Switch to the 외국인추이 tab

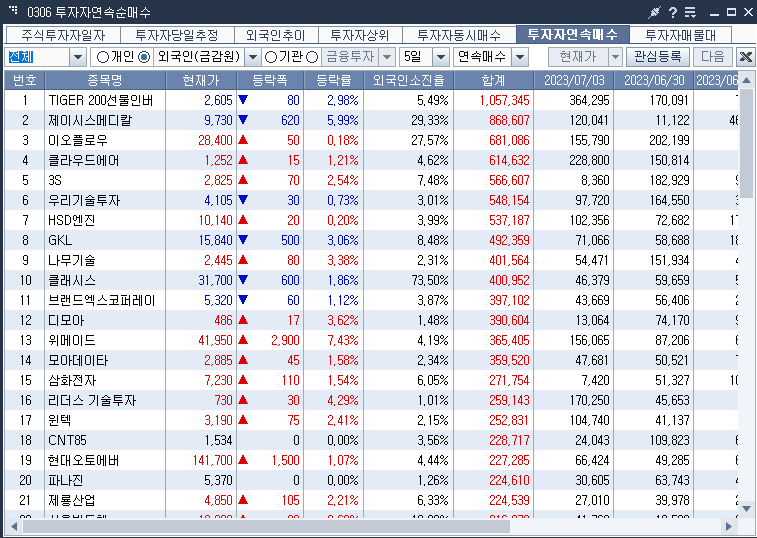pyautogui.click(x=276, y=35)
